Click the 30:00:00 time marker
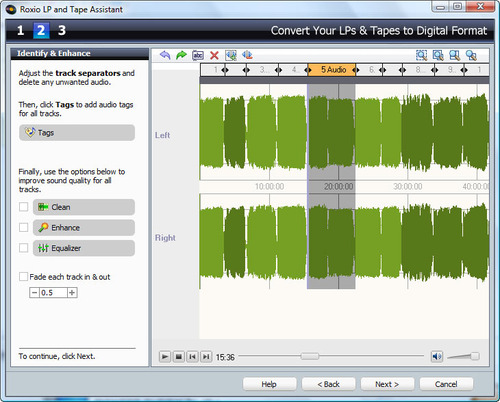500x402 pixels. tap(408, 186)
